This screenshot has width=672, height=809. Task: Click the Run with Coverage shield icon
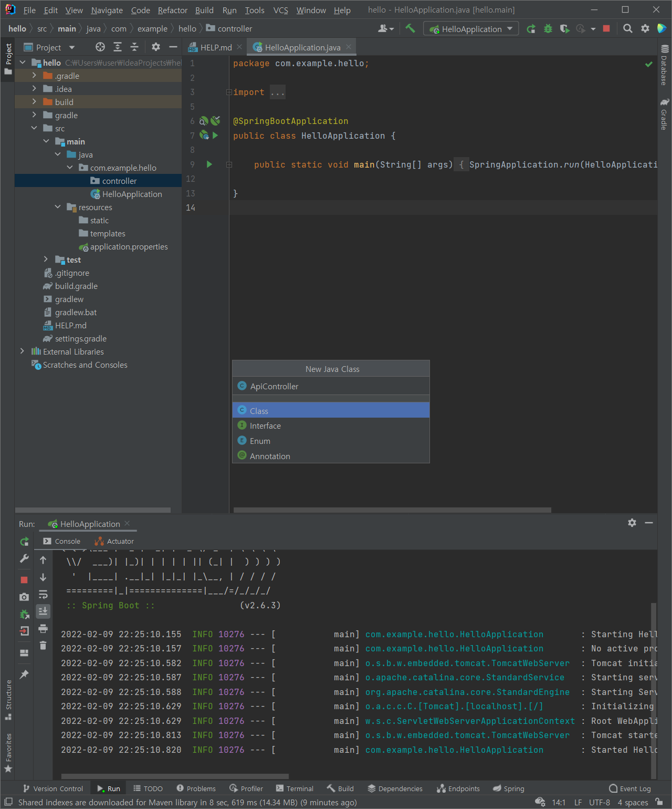tap(564, 29)
